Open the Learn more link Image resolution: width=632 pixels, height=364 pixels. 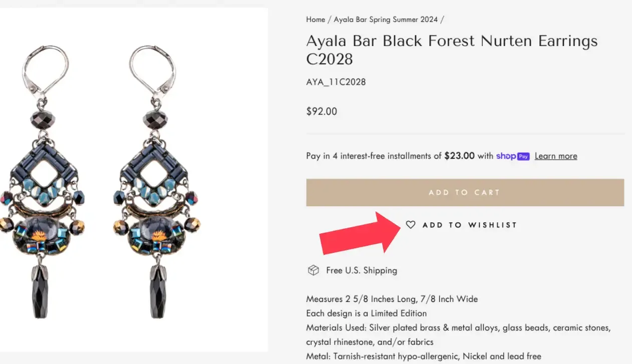[555, 156]
